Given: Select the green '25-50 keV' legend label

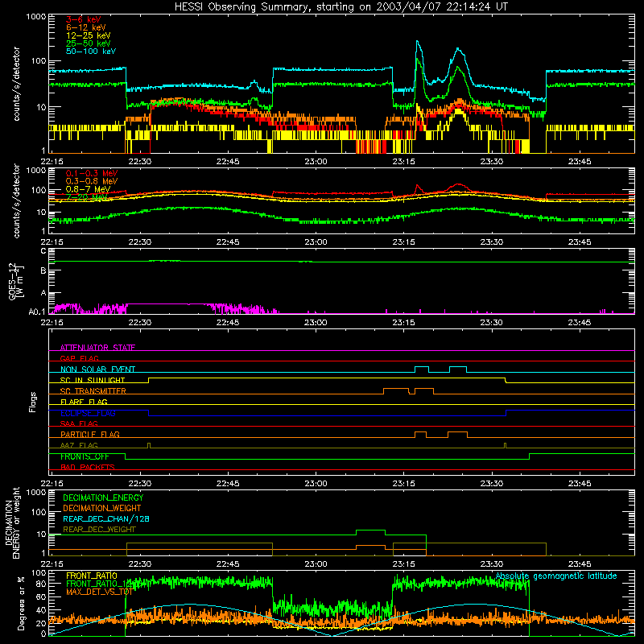Looking at the screenshot, I should click(x=88, y=43).
